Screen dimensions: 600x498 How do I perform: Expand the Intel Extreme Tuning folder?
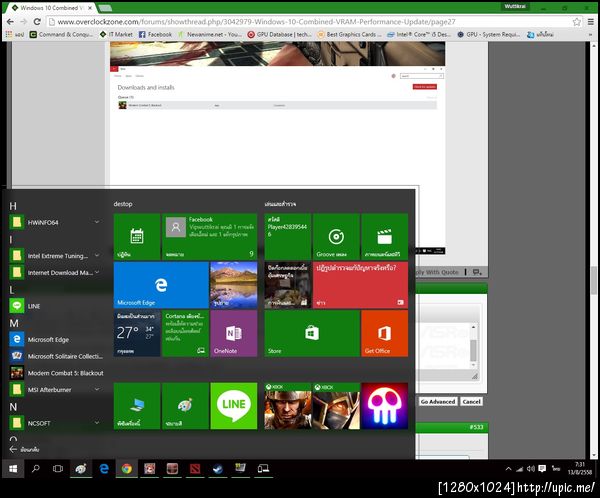click(x=55, y=256)
